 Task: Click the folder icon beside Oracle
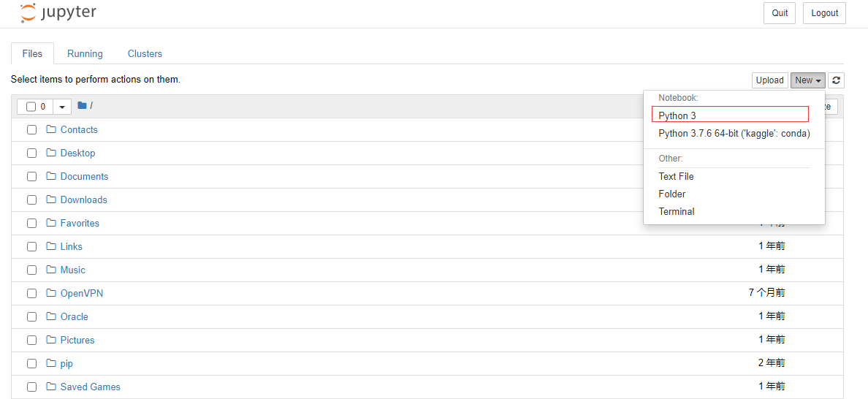click(x=51, y=316)
